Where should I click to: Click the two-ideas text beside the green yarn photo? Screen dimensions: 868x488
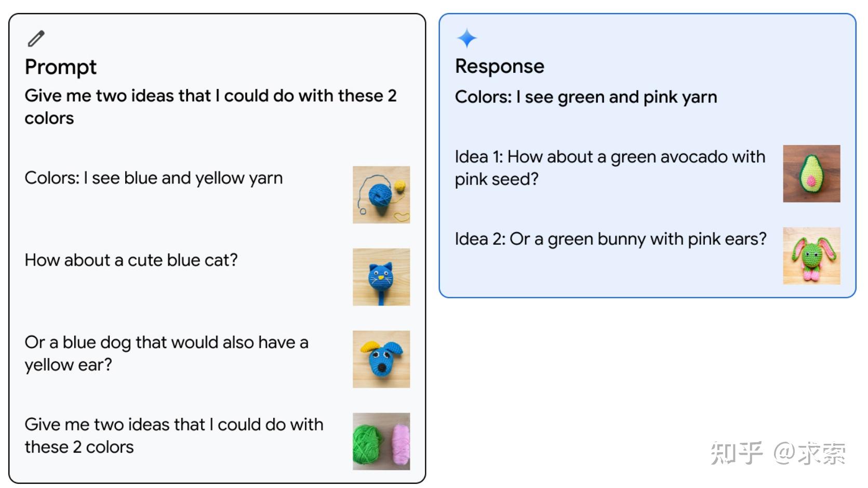pyautogui.click(x=173, y=436)
